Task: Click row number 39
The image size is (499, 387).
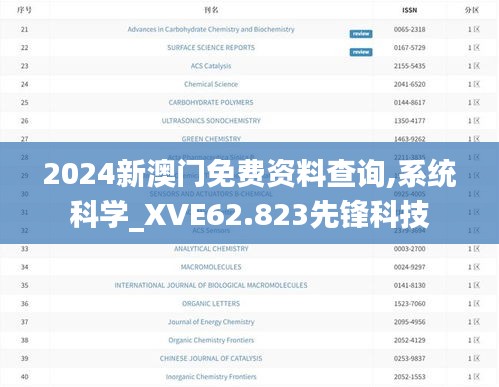Action: point(24,359)
